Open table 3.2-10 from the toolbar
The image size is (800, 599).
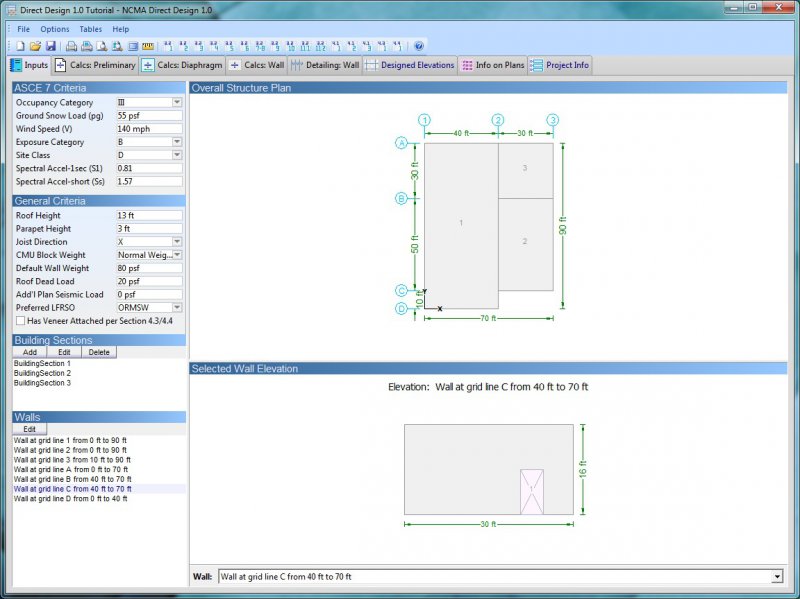click(x=291, y=46)
